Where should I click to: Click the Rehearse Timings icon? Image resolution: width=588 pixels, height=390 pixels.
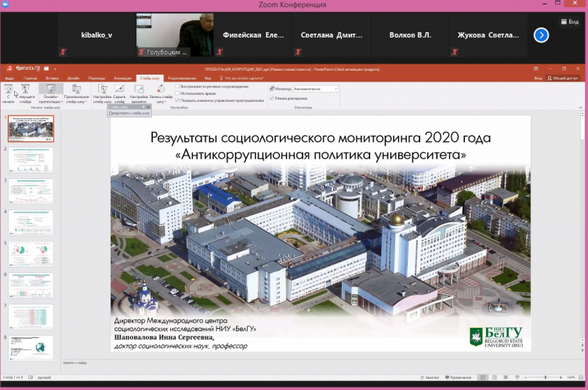[x=138, y=93]
